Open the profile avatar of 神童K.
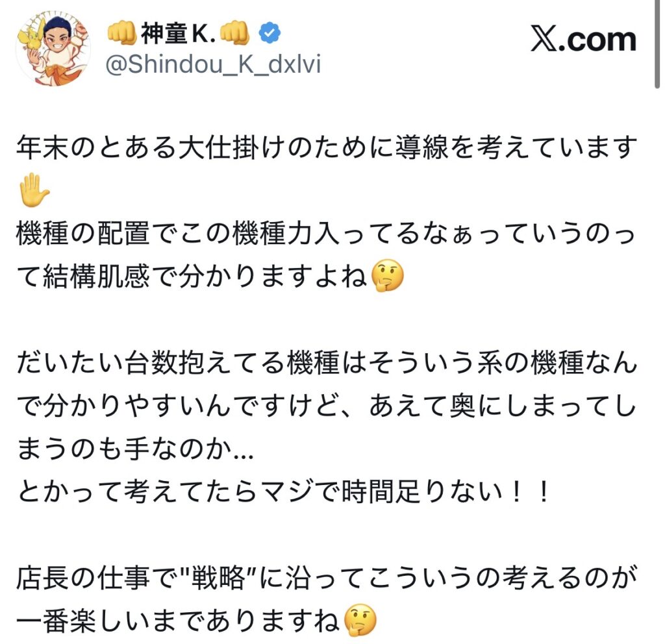Screen dimensions: 665x644 [53, 48]
